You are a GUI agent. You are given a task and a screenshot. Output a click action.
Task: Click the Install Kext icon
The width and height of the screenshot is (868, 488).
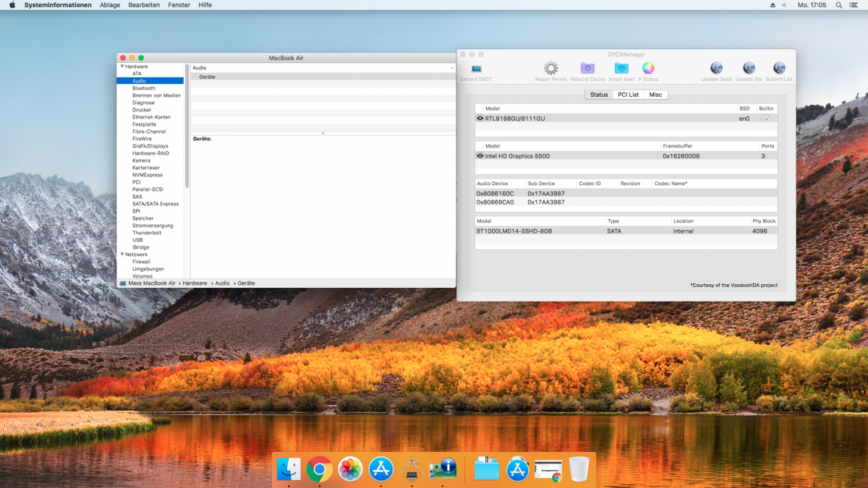(x=621, y=69)
